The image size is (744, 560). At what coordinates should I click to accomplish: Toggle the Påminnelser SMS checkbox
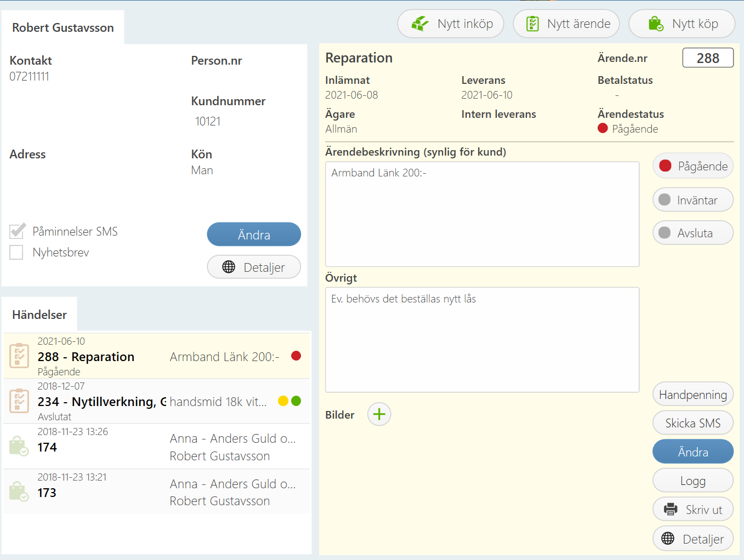(17, 231)
